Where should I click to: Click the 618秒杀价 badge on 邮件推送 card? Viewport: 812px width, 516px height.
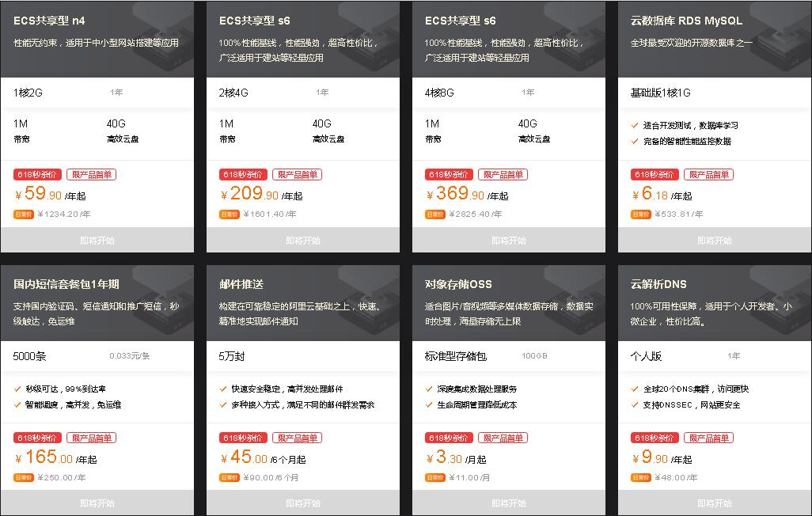pos(243,438)
